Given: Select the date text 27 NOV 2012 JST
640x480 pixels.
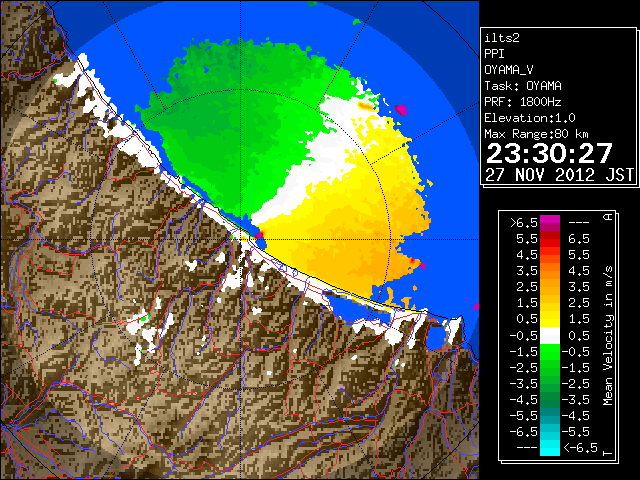Looking at the screenshot, I should coord(559,175).
